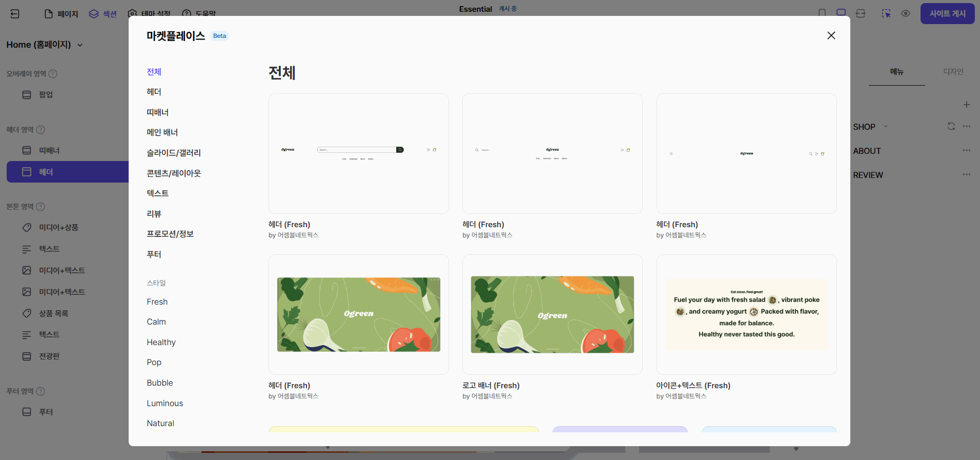Filter by Fresh style
The height and width of the screenshot is (460, 980).
[157, 302]
